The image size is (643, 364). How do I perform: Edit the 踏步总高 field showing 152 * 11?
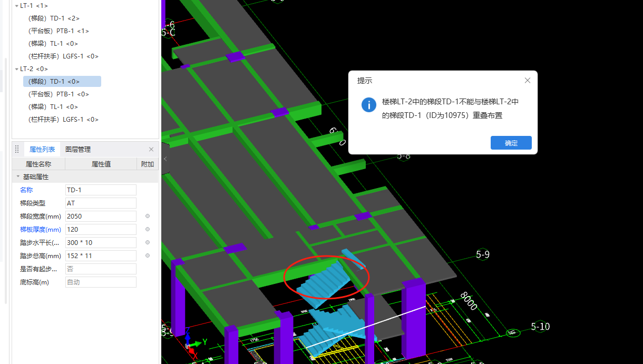pyautogui.click(x=101, y=255)
